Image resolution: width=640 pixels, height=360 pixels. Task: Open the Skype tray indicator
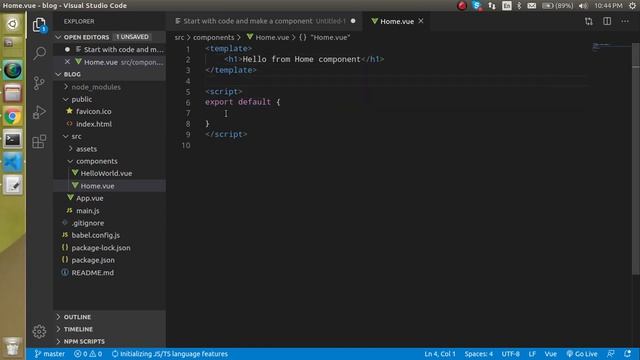point(476,5)
